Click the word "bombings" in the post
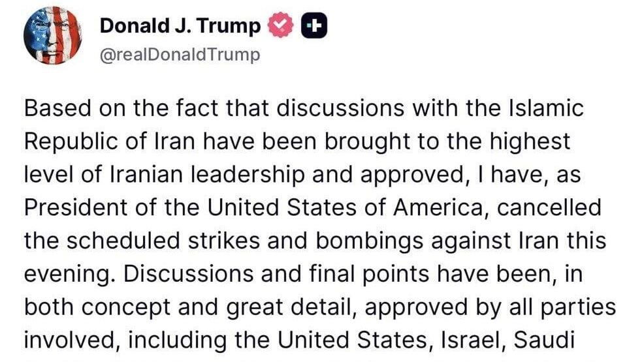This screenshot has width=644, height=362. click(370, 241)
